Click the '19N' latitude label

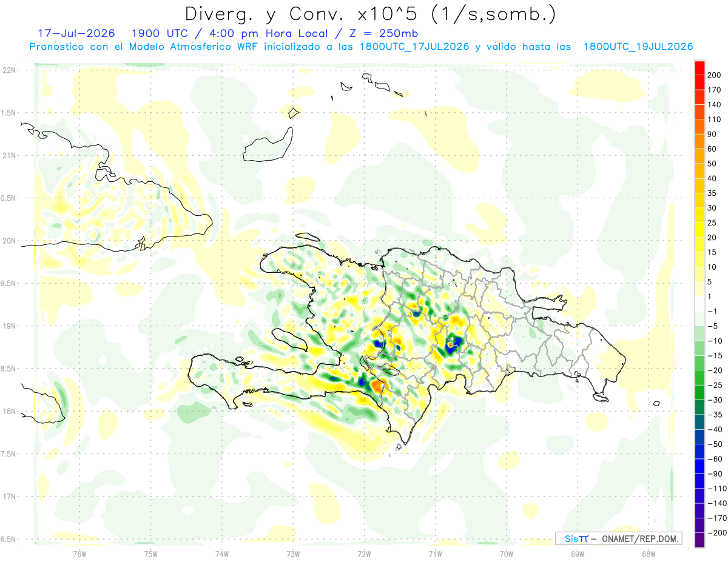coord(9,326)
